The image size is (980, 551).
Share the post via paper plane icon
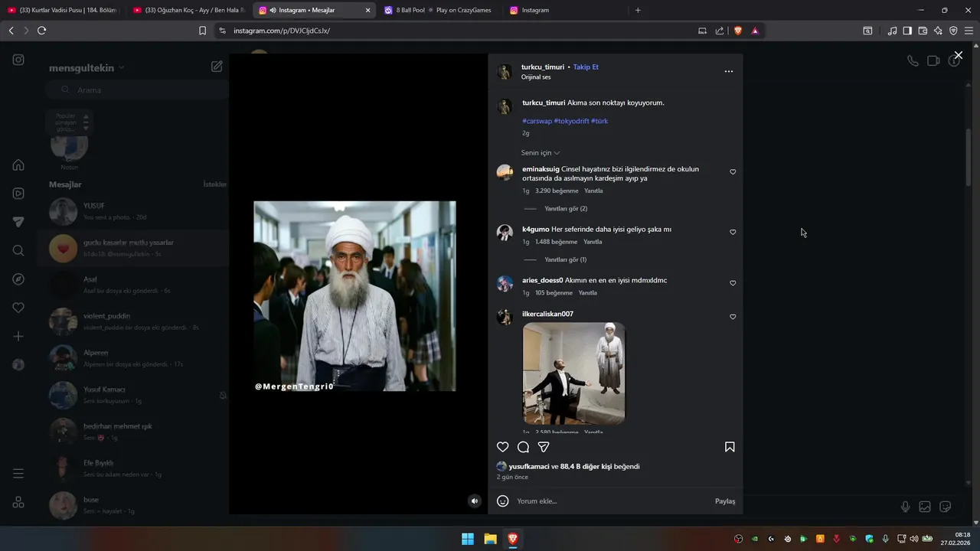(544, 447)
